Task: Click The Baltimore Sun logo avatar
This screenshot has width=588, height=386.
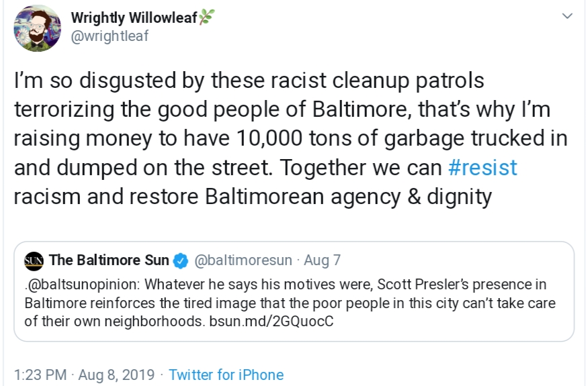Action: click(34, 260)
